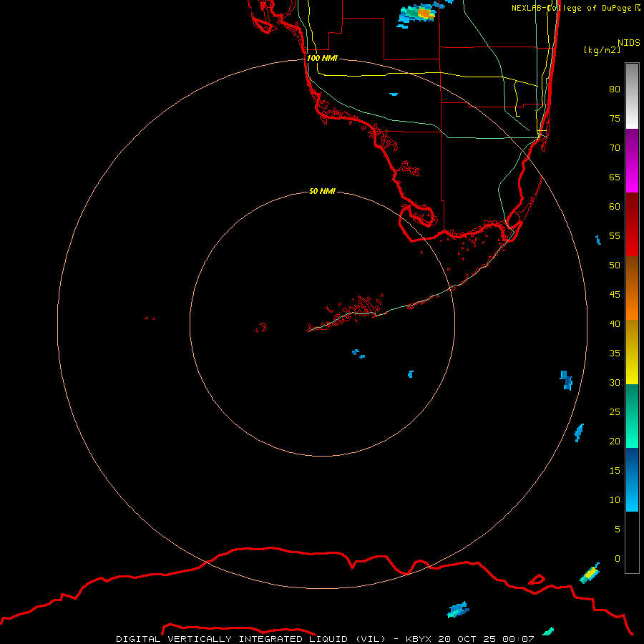This screenshot has height=644, width=644.
Task: Click the 'DIGITAL VERTICALLY INTEGRATED LIQUID (VIL)' title text
Action: (252, 639)
